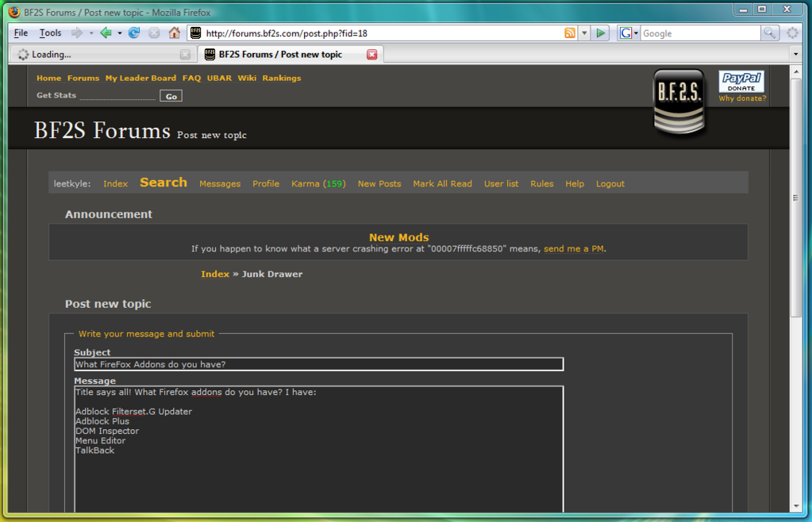Open My Leader Board link

click(x=140, y=78)
